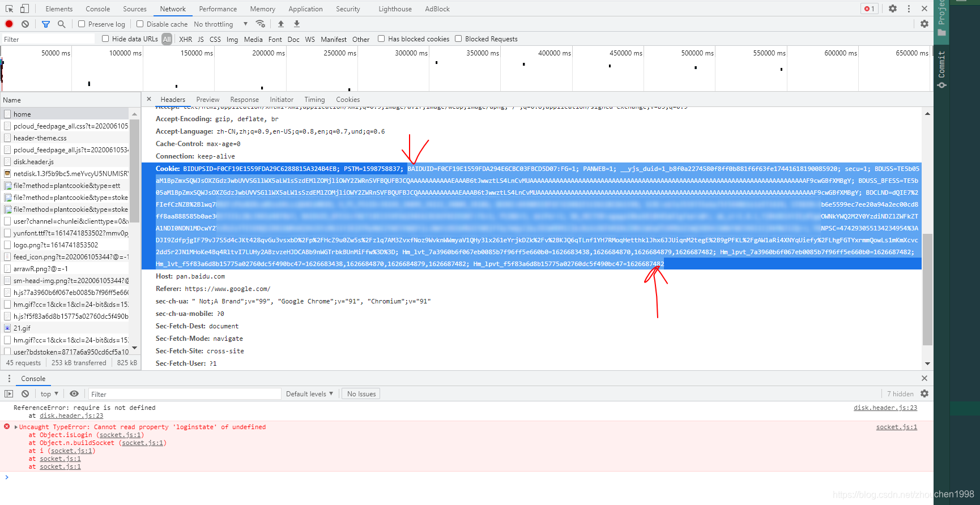980x505 pixels.
Task: Show the console sidebar icon
Action: click(8, 393)
